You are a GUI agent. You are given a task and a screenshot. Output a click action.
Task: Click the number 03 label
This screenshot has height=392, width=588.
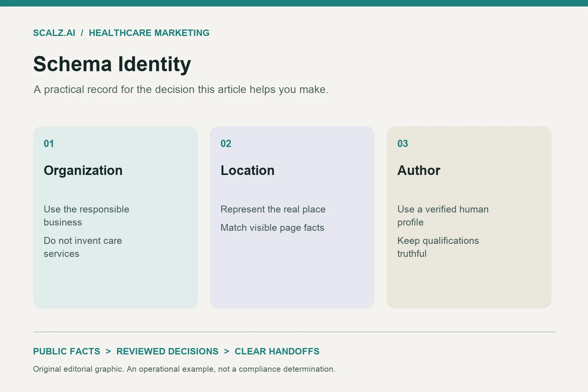[403, 144]
